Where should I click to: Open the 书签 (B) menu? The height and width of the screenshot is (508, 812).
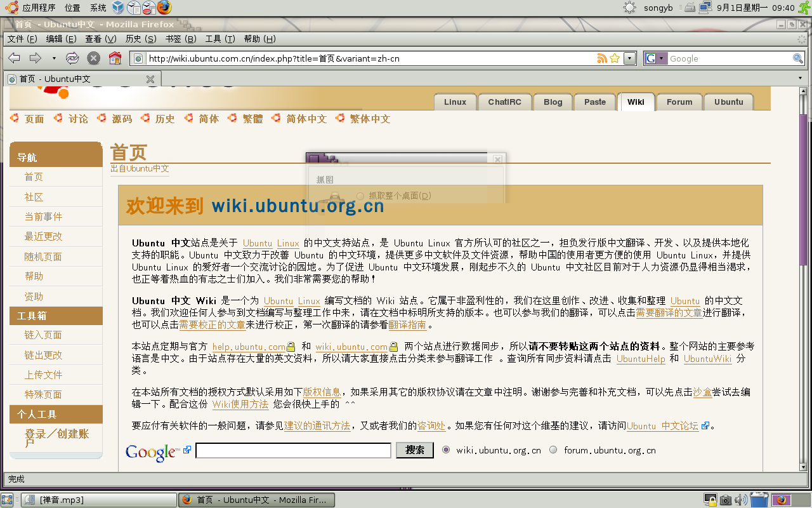click(181, 39)
